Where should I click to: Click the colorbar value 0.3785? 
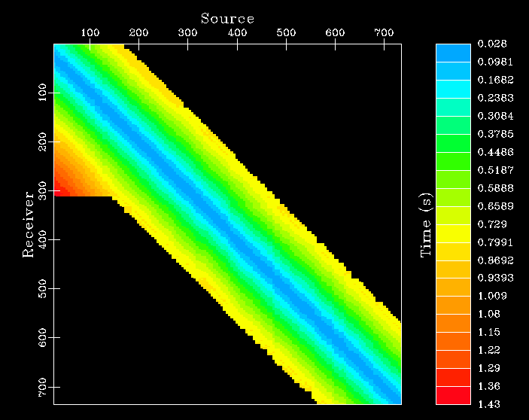tap(495, 134)
